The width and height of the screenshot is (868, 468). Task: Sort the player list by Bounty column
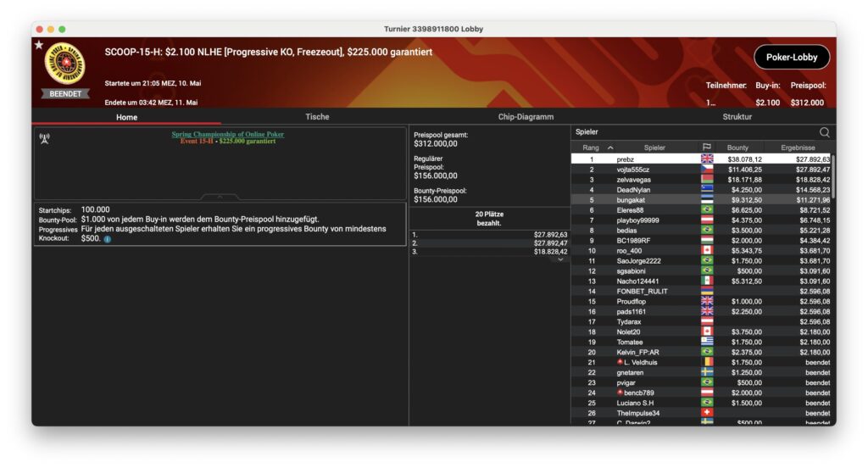pos(737,148)
